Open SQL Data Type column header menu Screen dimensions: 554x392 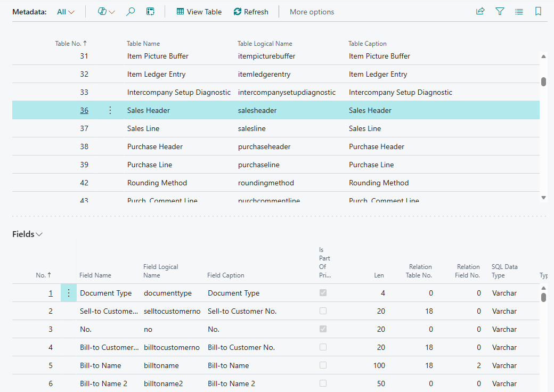click(504, 271)
